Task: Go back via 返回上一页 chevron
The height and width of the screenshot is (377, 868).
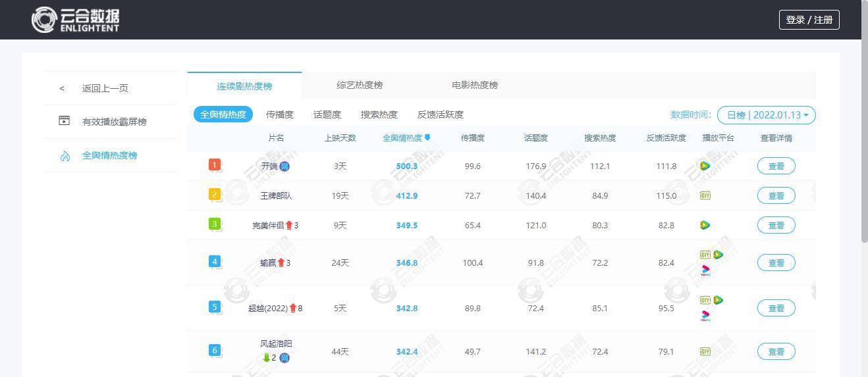Action: click(x=63, y=88)
